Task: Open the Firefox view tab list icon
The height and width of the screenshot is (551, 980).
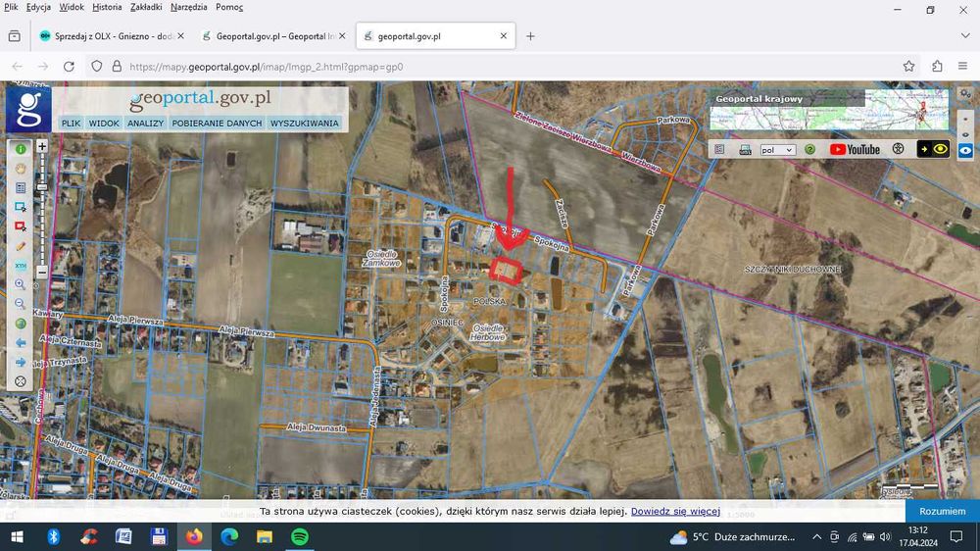Action: 15,36
